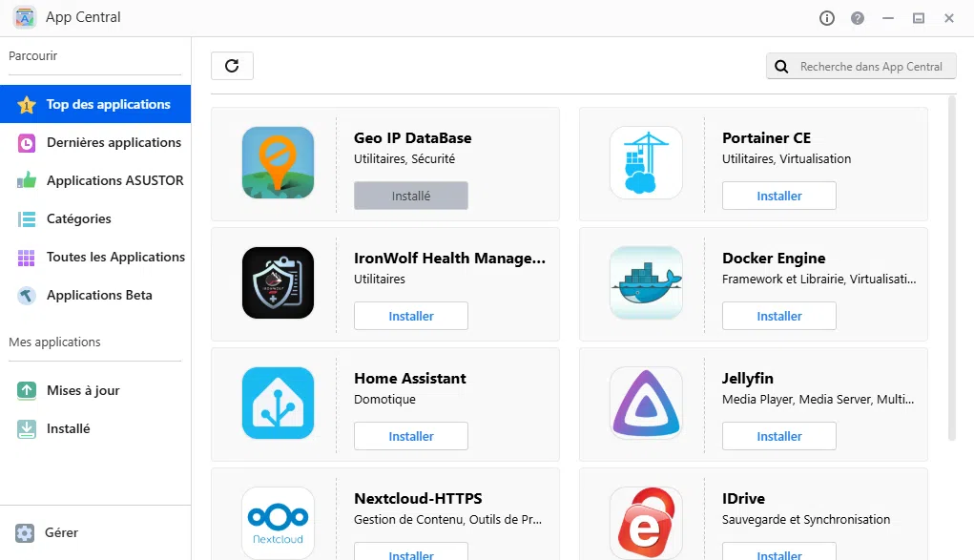This screenshot has width=974, height=560.
Task: Open the Portainer CE app icon
Action: (646, 162)
